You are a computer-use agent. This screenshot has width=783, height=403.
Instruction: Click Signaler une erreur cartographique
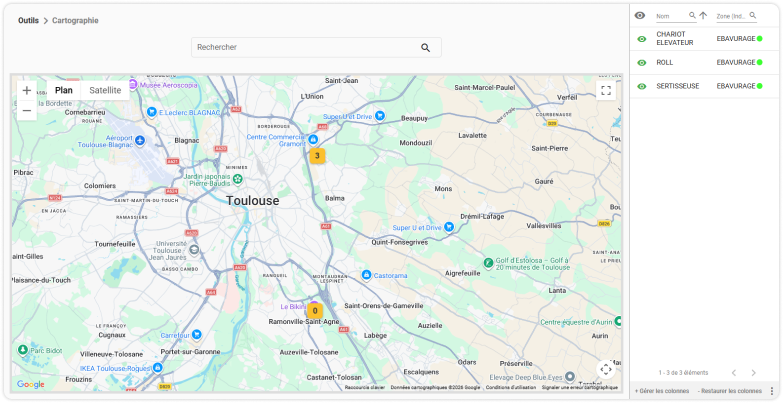[x=580, y=388]
